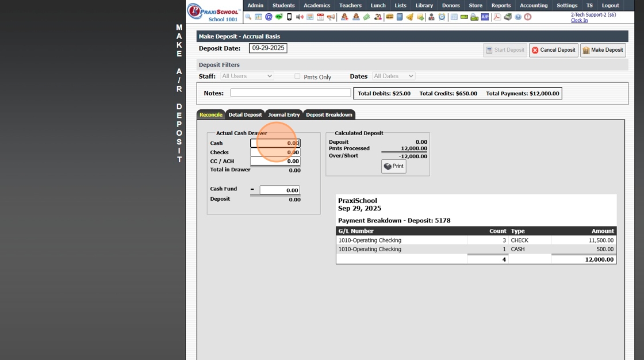The height and width of the screenshot is (360, 644).
Task: Open the Accounting menu
Action: (534, 5)
